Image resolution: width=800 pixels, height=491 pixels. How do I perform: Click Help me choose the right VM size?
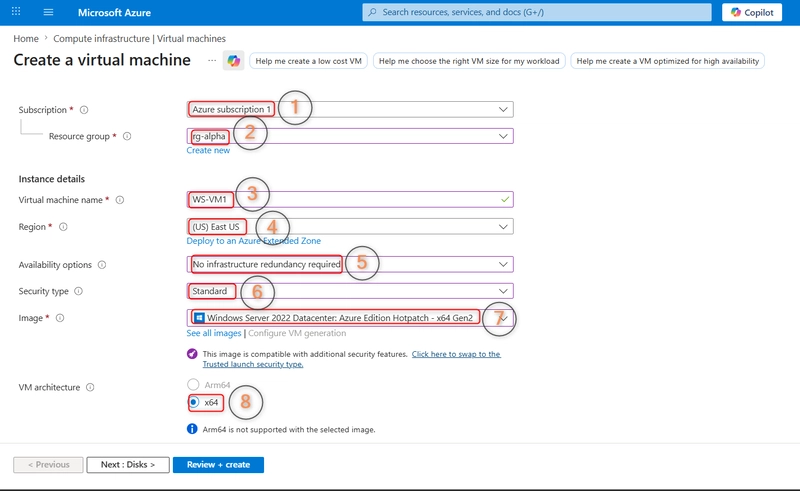pos(469,61)
